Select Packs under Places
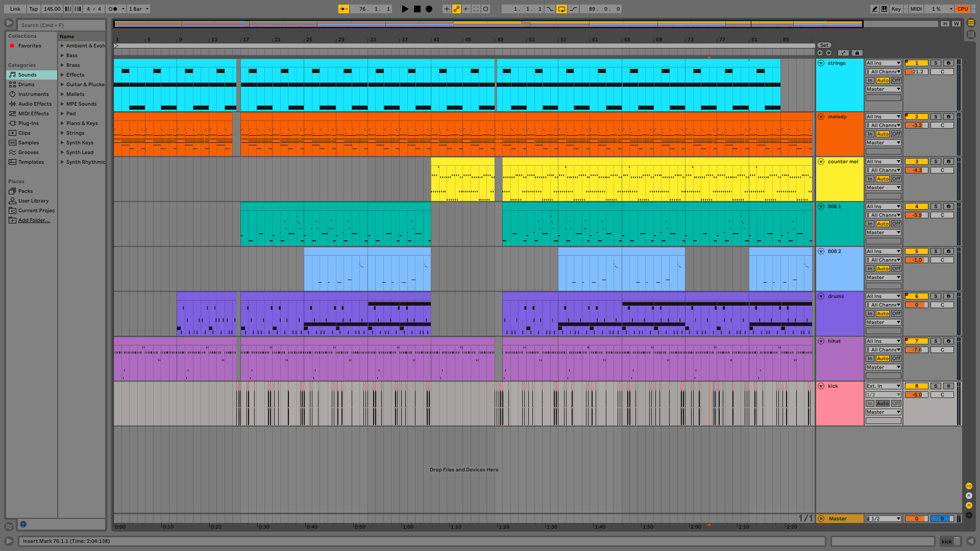The height and width of the screenshot is (551, 980). point(26,191)
